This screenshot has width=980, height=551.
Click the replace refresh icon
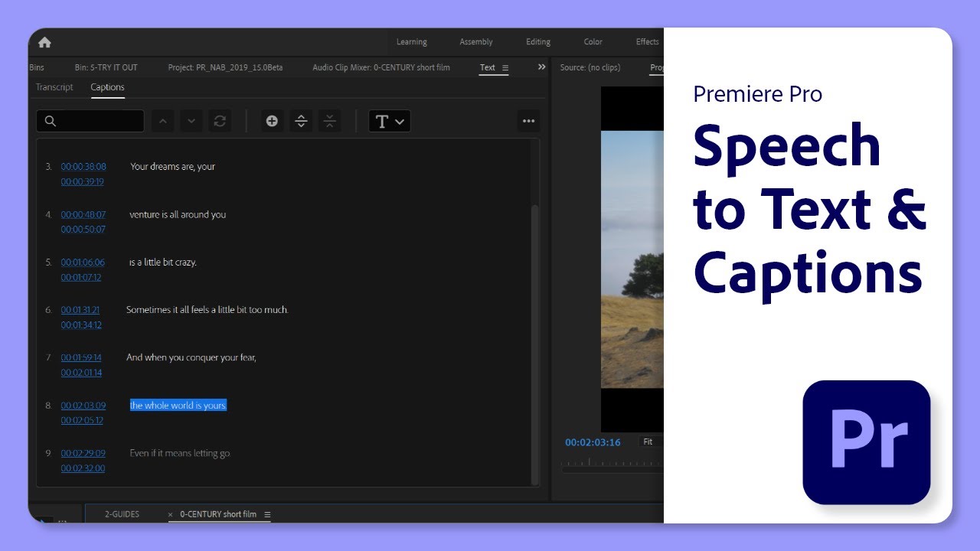coord(220,121)
